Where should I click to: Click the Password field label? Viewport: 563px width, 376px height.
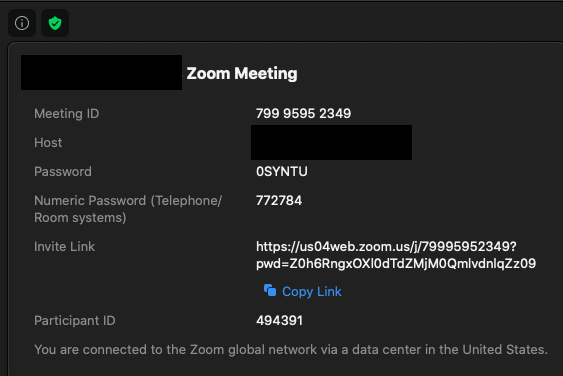click(x=63, y=172)
